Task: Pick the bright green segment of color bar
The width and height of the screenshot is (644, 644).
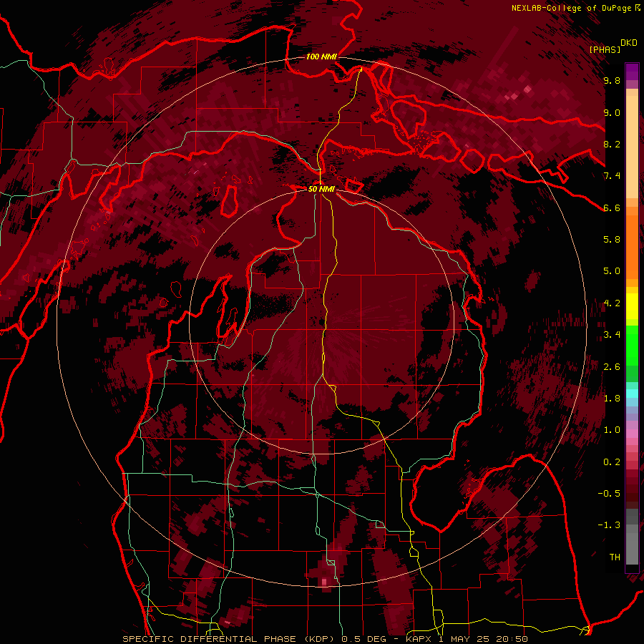Action: pyautogui.click(x=632, y=346)
